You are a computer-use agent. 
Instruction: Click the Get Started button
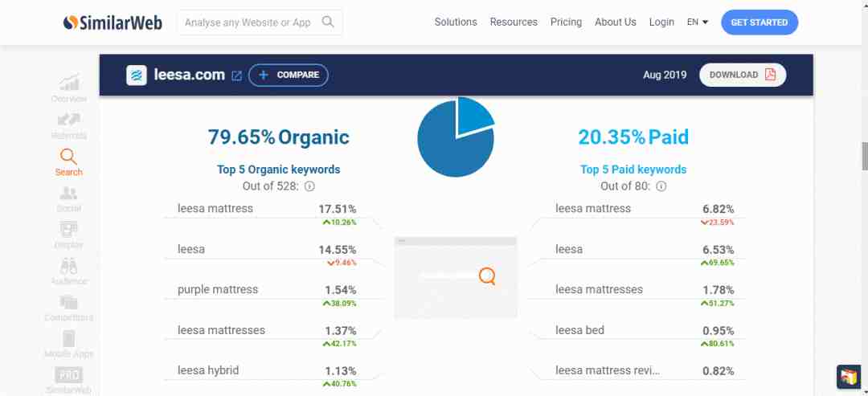(x=759, y=22)
